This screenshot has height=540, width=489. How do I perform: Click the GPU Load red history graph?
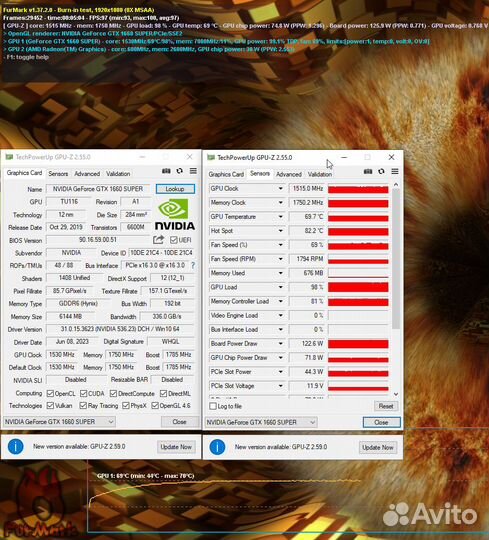coord(358,287)
